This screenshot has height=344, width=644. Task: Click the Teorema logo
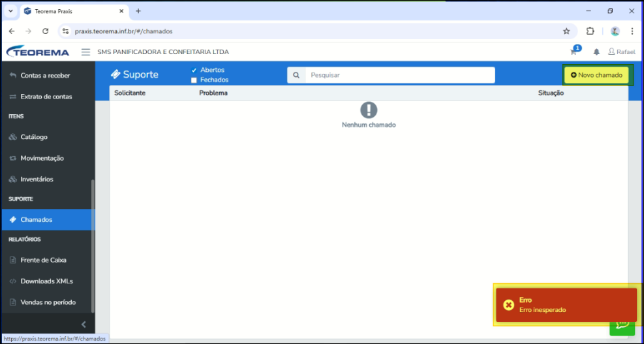click(38, 52)
